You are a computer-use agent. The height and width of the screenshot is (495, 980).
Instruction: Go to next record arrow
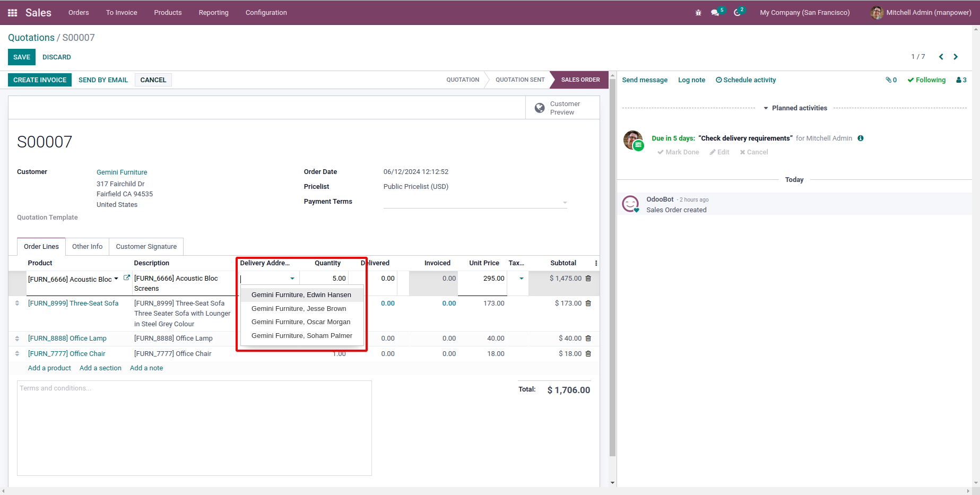(956, 57)
